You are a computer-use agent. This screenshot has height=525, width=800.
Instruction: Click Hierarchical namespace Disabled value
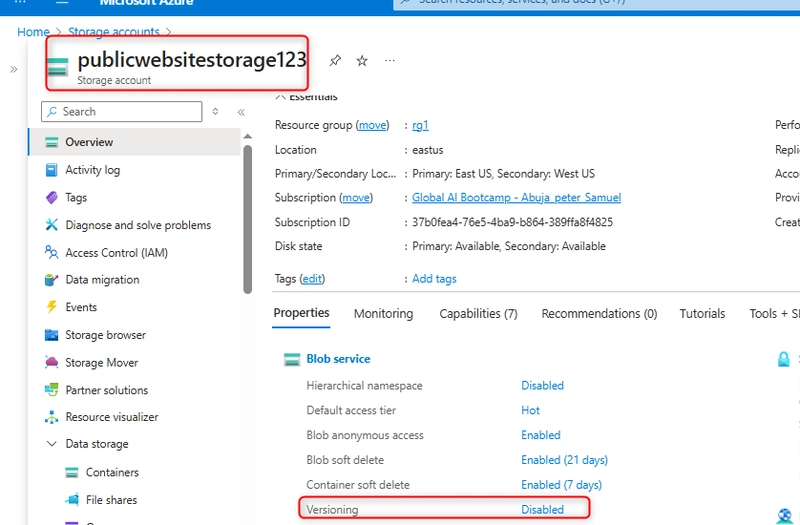pyautogui.click(x=542, y=385)
